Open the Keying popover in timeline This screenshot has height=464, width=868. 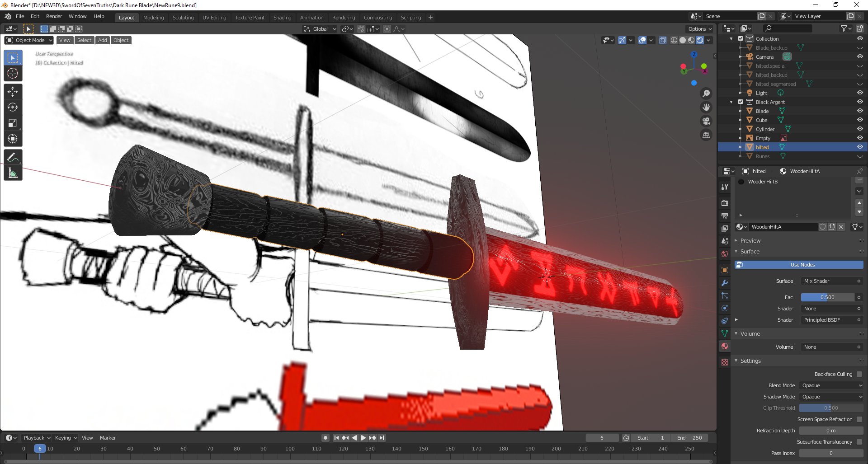(66, 438)
